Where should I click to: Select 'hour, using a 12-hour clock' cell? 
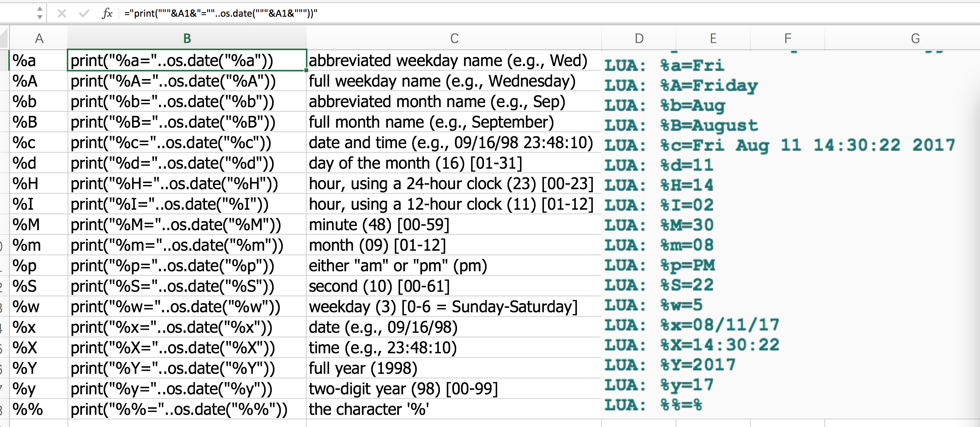454,204
